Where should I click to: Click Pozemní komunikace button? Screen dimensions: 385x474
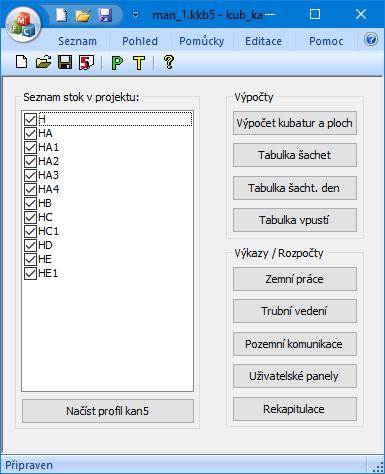tap(295, 344)
